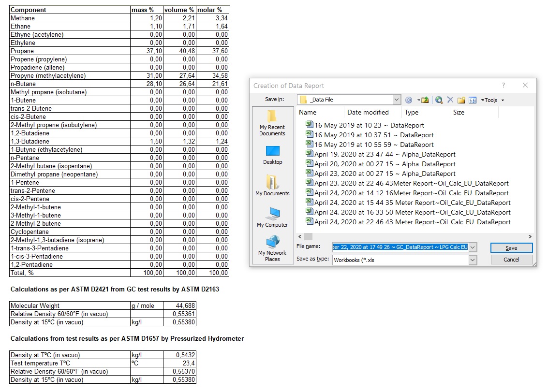Click Propyne (methylacetylene) component cell
This screenshot has width=548, height=392.
70,75
